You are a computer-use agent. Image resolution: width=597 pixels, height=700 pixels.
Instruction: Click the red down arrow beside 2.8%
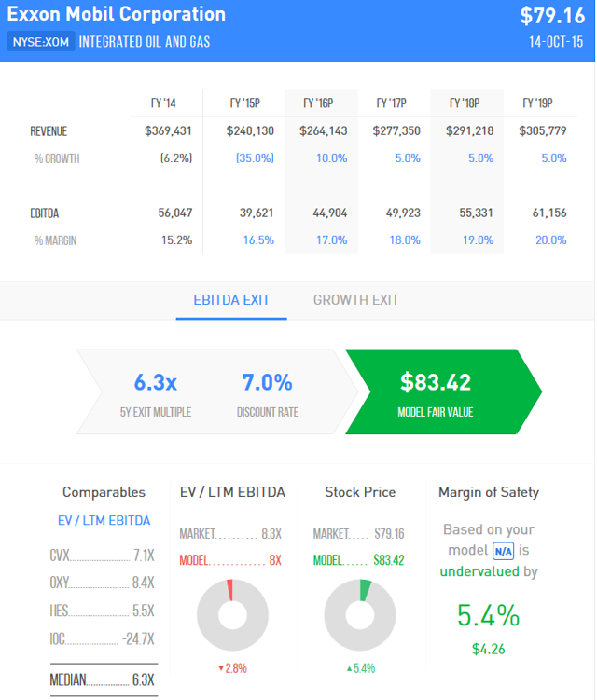pos(221,668)
